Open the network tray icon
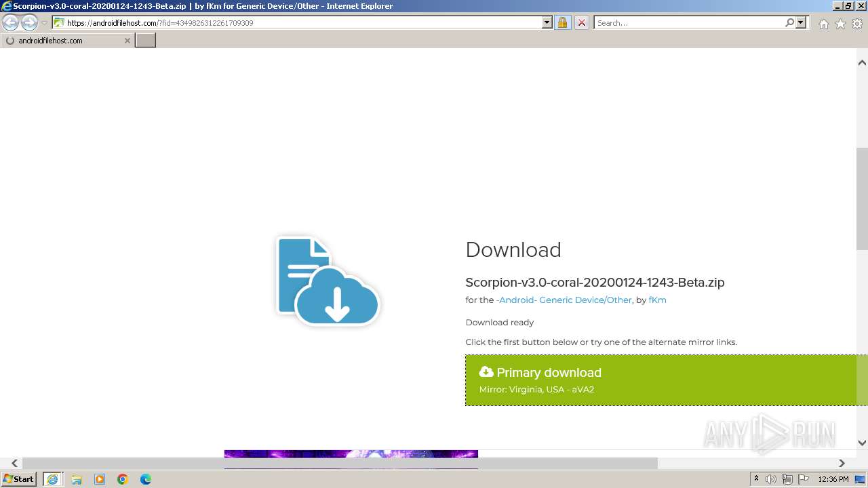Screen dimensions: 868x488 click(x=787, y=479)
